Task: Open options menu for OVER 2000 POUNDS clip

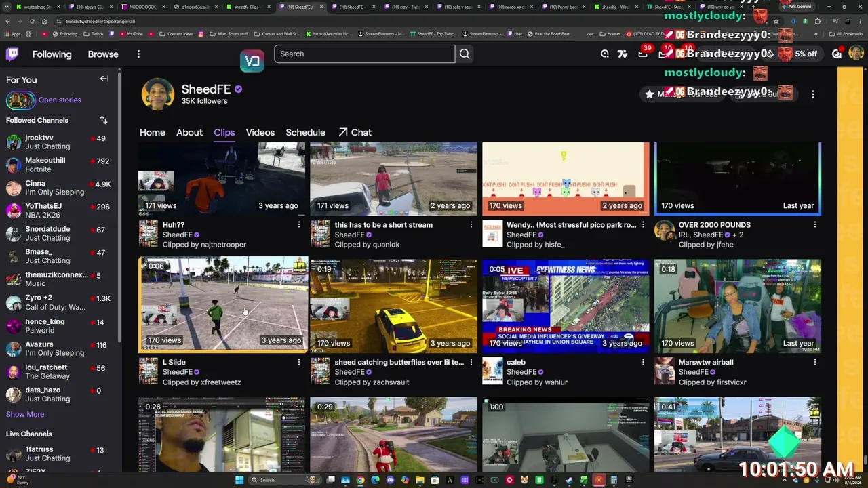Action: coord(815,225)
